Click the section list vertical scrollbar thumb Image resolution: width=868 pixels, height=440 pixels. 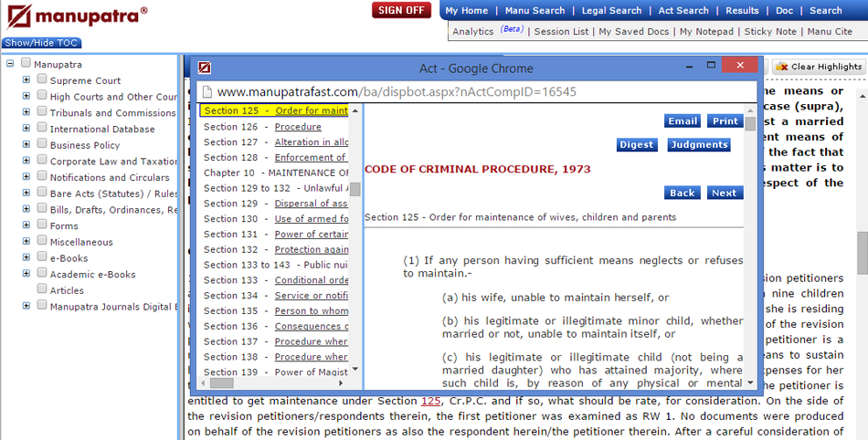[355, 190]
